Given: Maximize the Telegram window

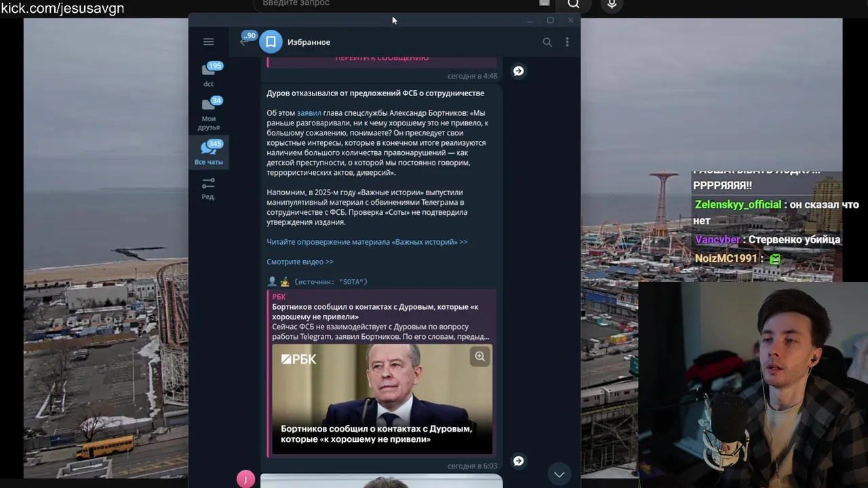Looking at the screenshot, I should click(550, 20).
